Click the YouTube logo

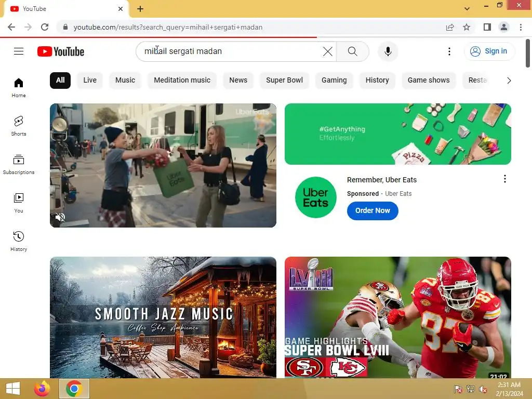click(61, 51)
